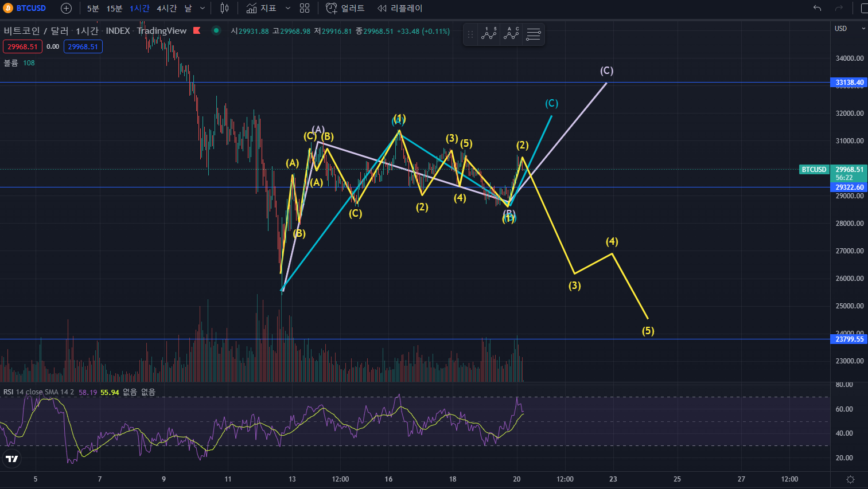868x489 pixels.
Task: Select the Elliott impulse wave 1-5 tool
Action: point(489,34)
